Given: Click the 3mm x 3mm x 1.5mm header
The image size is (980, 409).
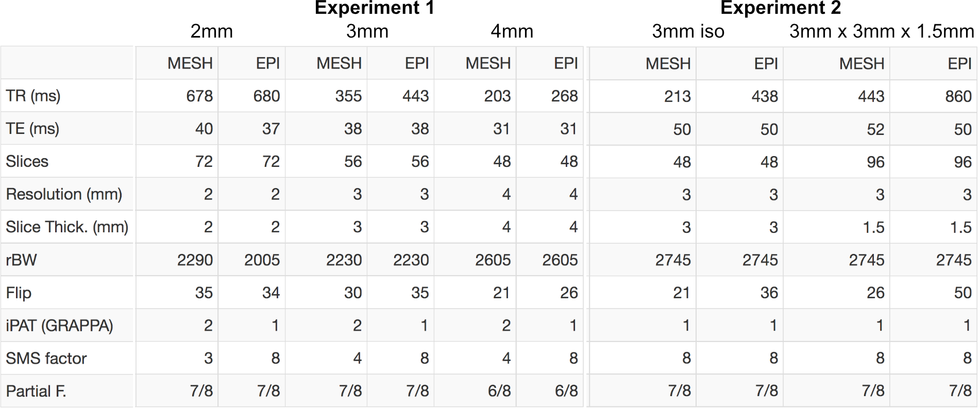Looking at the screenshot, I should pyautogui.click(x=881, y=32).
